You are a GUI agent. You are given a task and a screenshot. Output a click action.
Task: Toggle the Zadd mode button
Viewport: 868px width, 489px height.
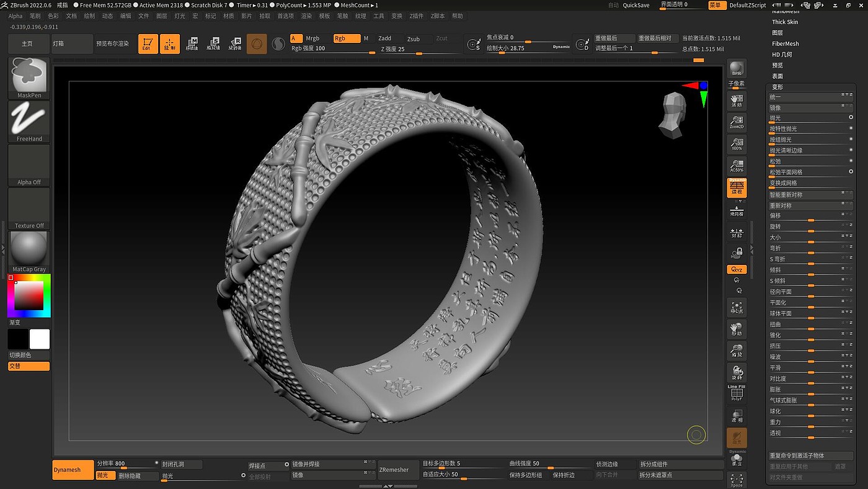pos(385,38)
